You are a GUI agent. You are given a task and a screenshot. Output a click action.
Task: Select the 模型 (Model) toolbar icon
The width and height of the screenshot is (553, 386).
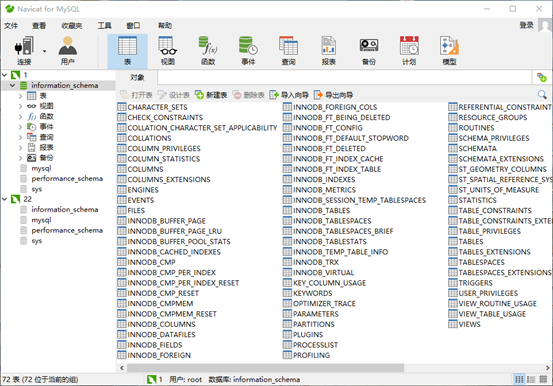(449, 51)
